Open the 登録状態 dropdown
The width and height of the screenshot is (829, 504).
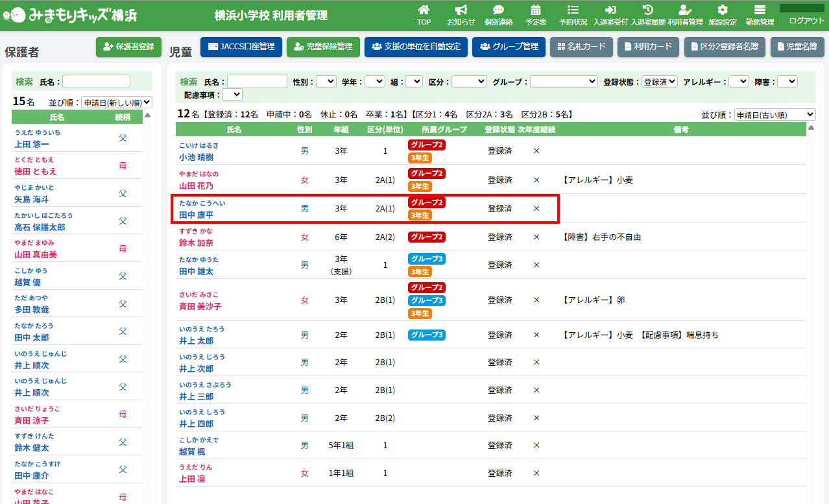pos(659,82)
